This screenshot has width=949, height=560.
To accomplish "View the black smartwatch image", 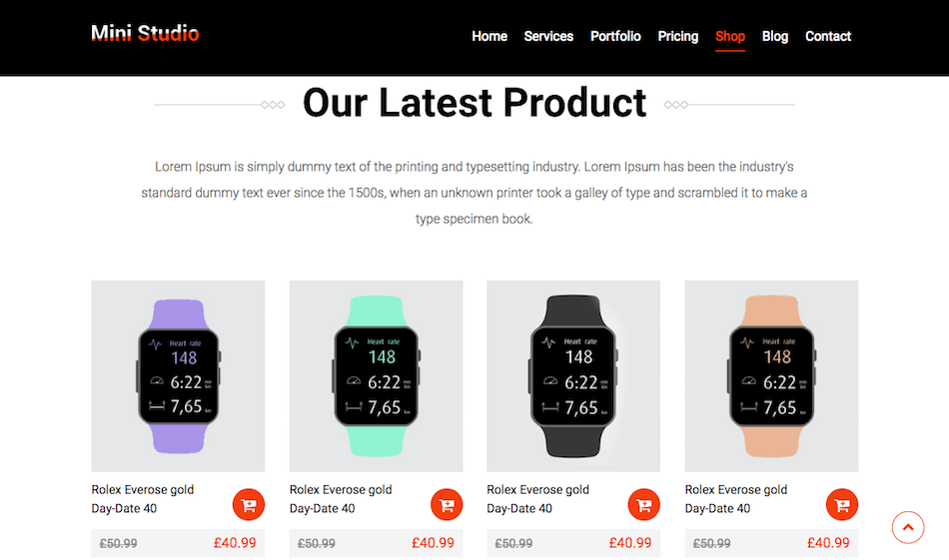I will [x=573, y=375].
